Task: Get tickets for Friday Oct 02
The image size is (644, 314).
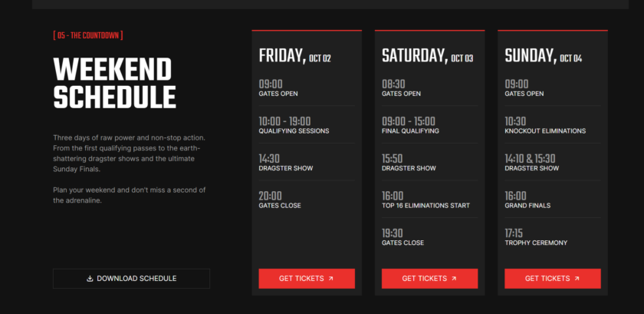Action: 307,279
